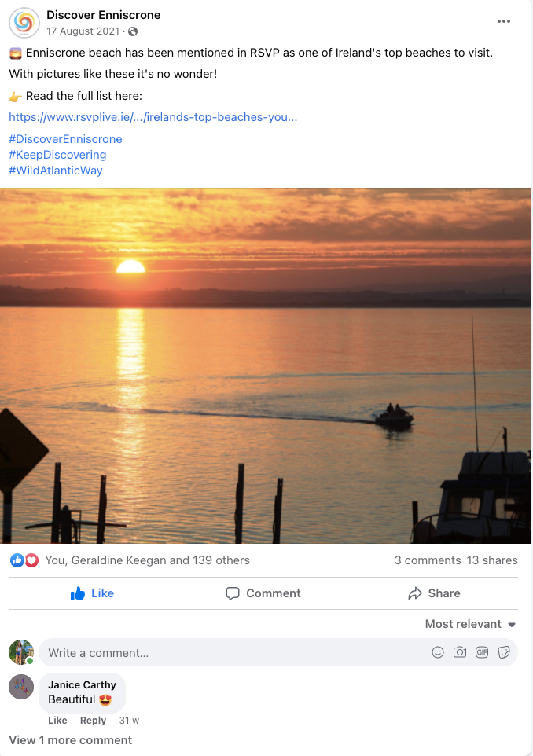Toggle Like on Janice Carthy's comment
This screenshot has height=756, width=533.
point(57,721)
